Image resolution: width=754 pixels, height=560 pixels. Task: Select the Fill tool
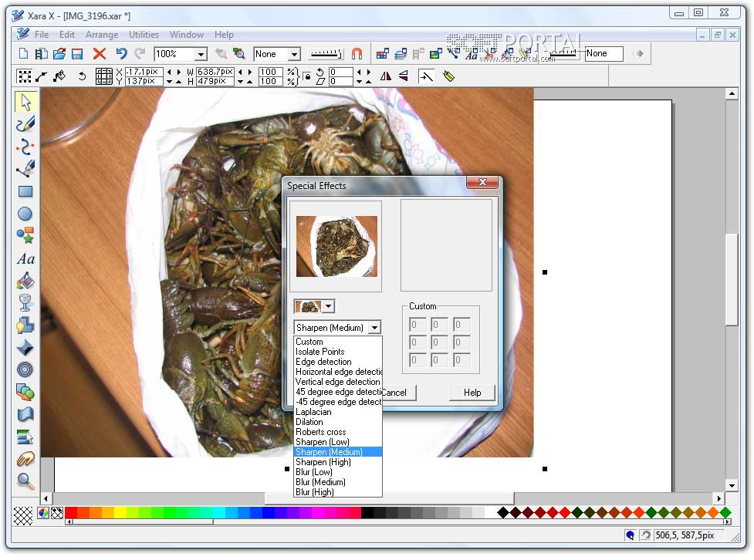25,281
